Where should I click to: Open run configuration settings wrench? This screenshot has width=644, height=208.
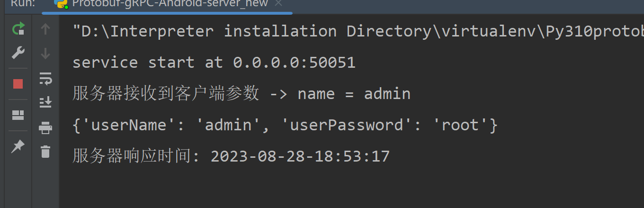pos(18,53)
